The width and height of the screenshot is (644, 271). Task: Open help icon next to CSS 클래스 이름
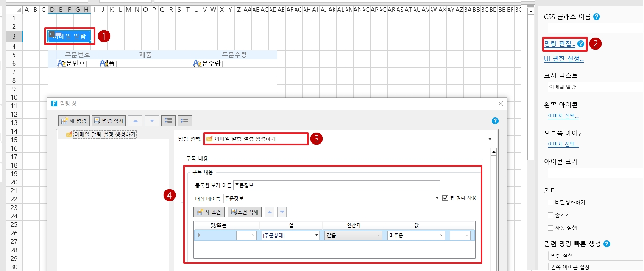(597, 17)
